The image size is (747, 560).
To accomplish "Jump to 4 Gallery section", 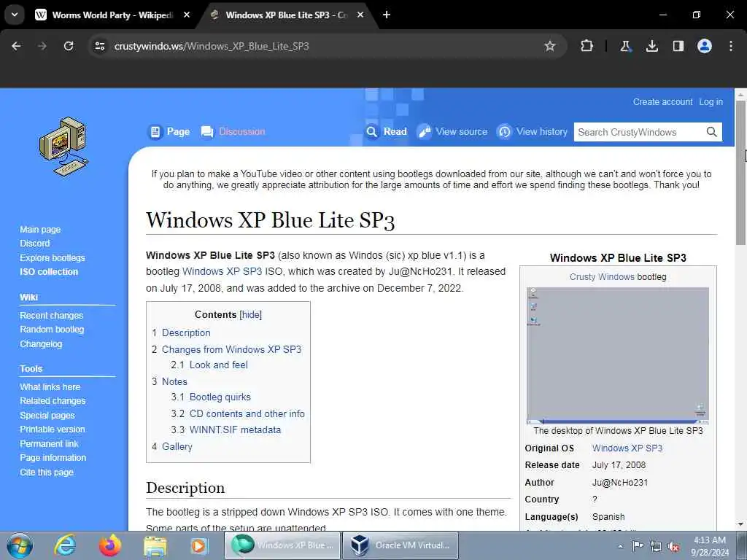I will tap(172, 447).
